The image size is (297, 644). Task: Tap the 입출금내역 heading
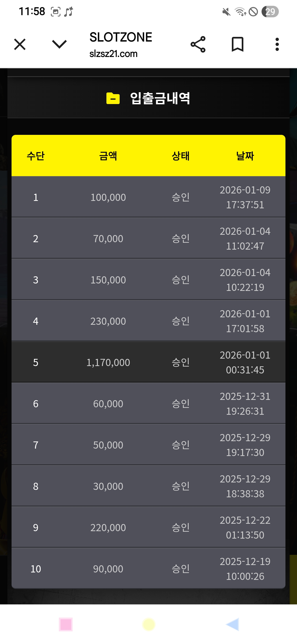[x=160, y=98]
